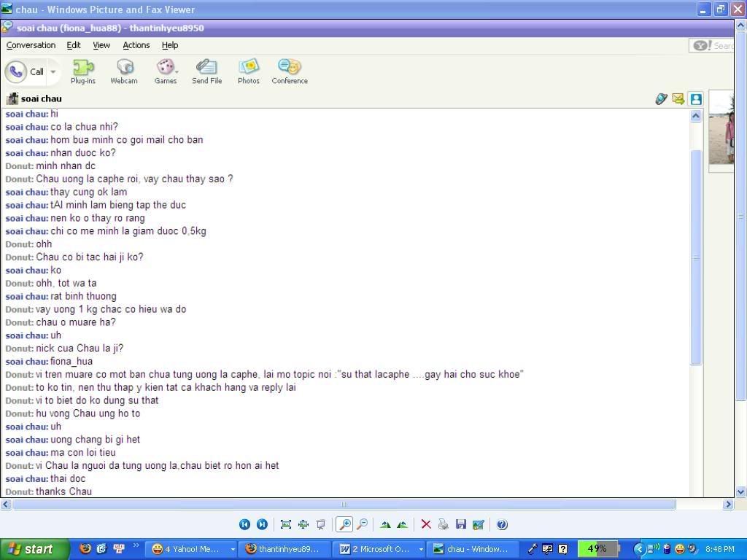Open the Conversation menu

[31, 45]
